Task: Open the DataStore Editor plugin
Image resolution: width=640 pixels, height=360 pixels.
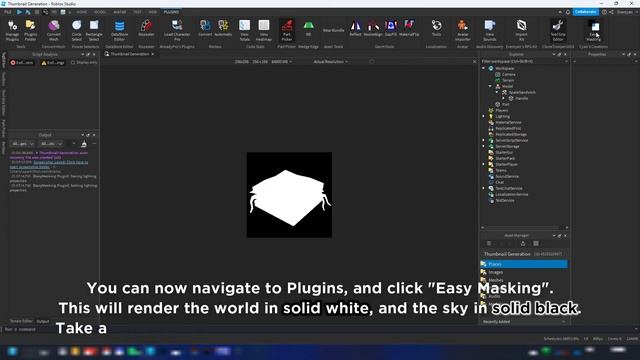Action: (119, 30)
